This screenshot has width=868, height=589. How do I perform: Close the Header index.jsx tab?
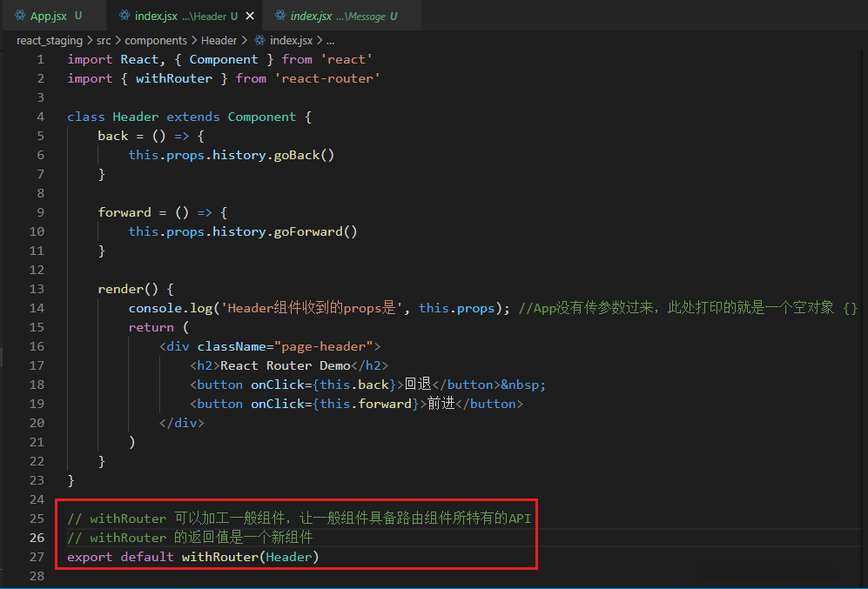click(251, 16)
